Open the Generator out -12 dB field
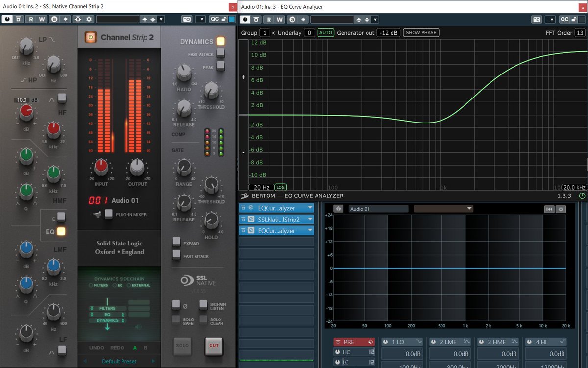Image resolution: width=588 pixels, height=368 pixels. (389, 33)
